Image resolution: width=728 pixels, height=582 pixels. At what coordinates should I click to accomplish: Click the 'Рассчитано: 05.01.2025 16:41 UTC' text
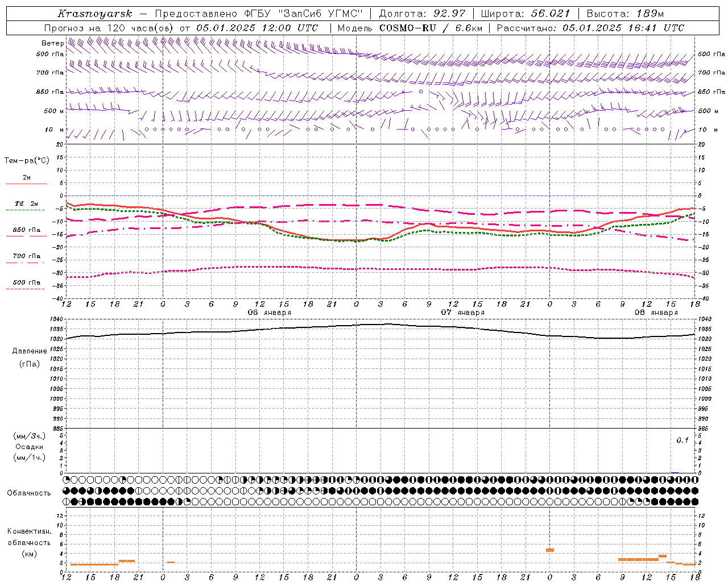pos(590,28)
